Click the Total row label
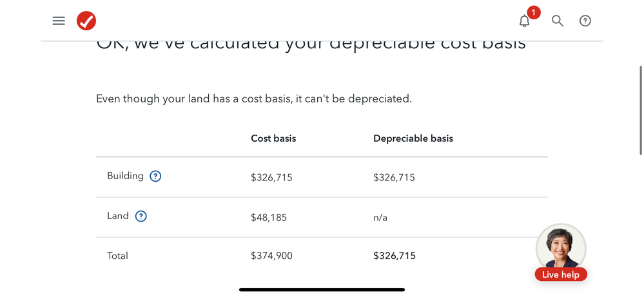Screen dimensions: 644x297 [117, 256]
